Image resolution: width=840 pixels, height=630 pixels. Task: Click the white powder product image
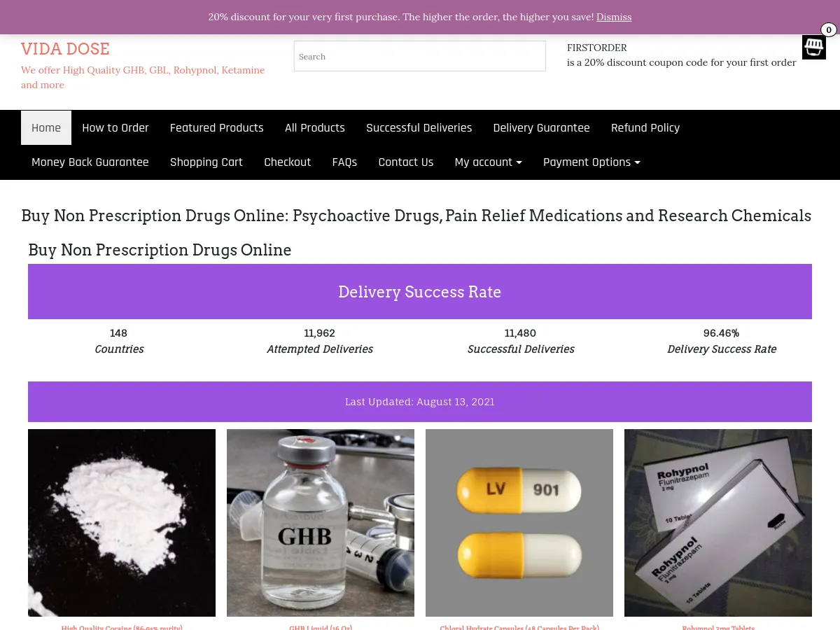122,523
